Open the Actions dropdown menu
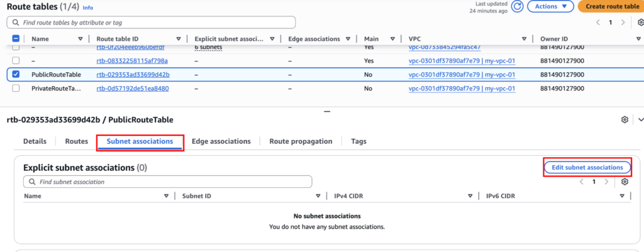Screen dimensions: 644x252 click(550, 6)
